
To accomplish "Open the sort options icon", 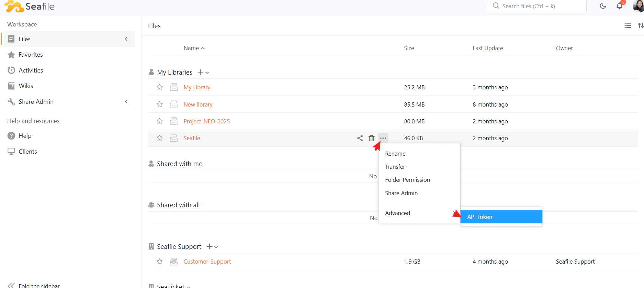I will click(641, 25).
